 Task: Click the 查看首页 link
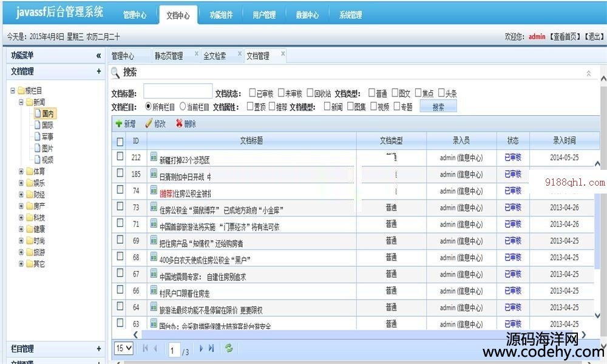click(x=565, y=37)
